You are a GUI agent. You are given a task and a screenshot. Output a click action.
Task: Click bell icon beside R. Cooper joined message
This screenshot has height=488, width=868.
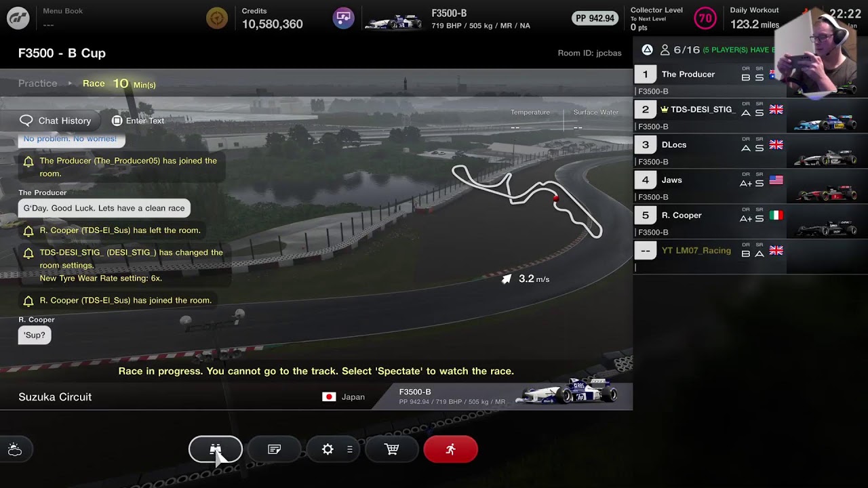(28, 301)
